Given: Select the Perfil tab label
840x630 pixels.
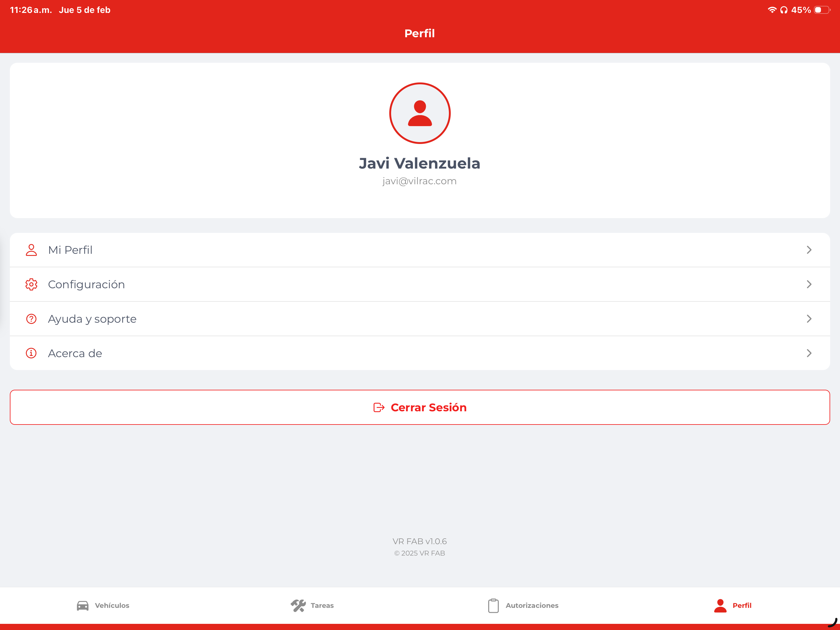Looking at the screenshot, I should pos(742,605).
